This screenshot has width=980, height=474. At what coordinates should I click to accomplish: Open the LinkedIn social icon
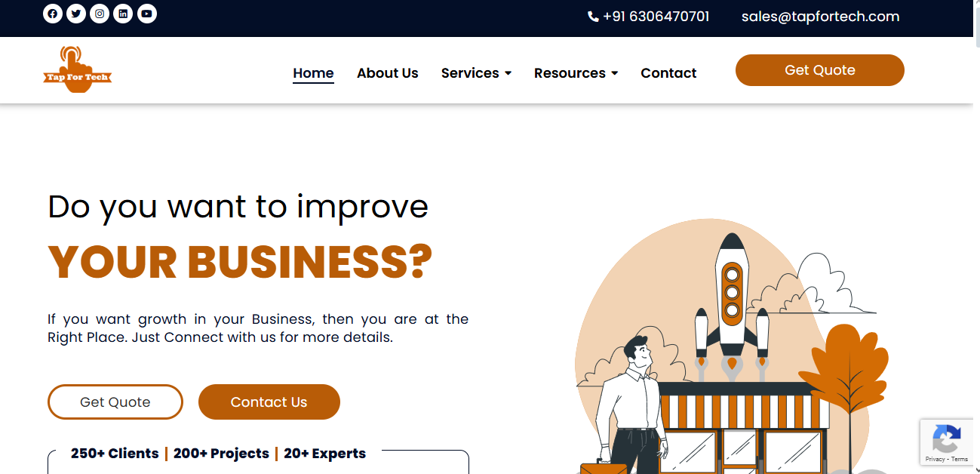[123, 14]
